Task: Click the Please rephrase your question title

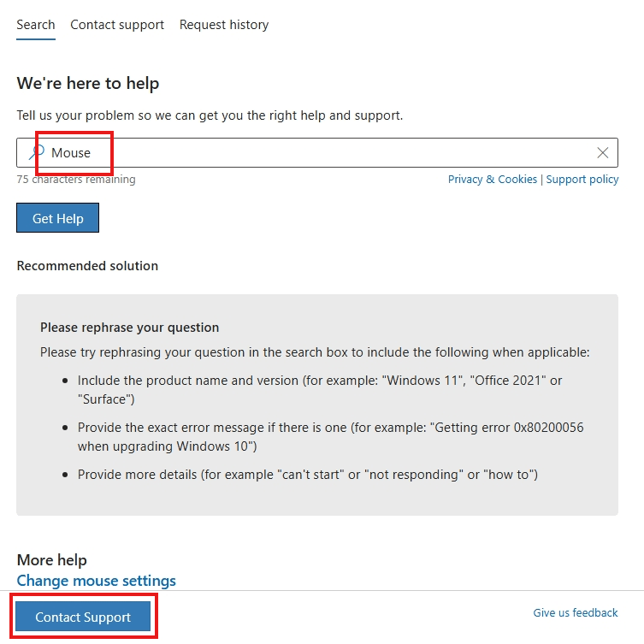Action: [x=129, y=328]
